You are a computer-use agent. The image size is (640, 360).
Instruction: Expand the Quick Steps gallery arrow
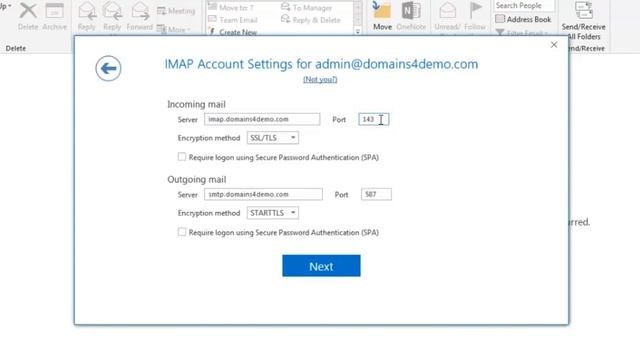tap(358, 31)
